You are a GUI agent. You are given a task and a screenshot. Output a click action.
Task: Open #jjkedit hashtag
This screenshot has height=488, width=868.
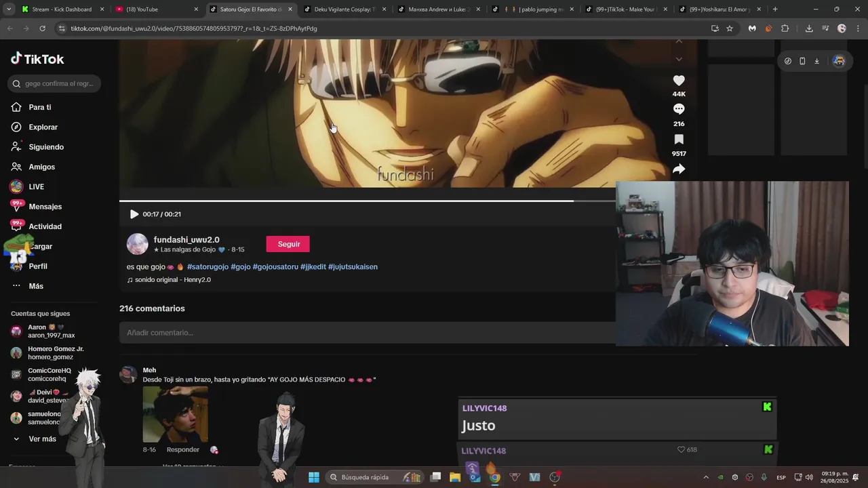[313, 267]
